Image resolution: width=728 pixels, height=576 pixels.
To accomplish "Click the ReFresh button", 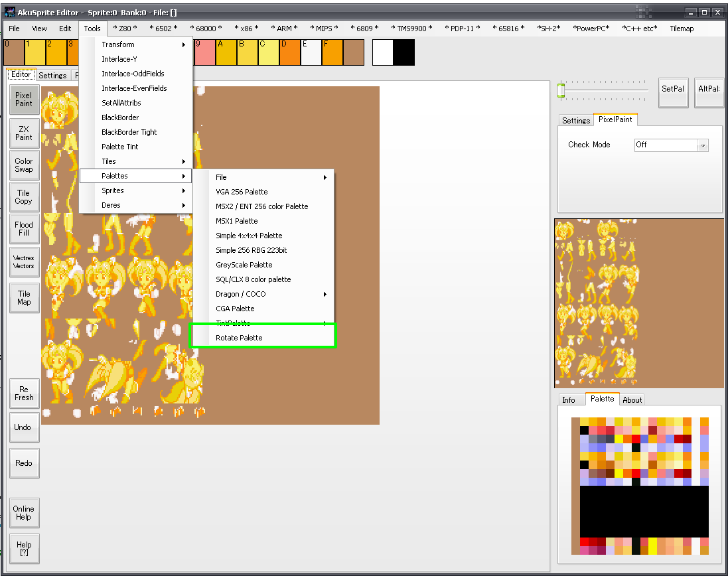I will [24, 394].
